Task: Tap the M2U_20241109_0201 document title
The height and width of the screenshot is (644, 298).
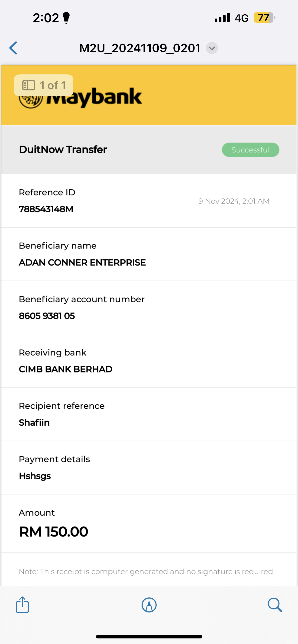Action: [x=140, y=48]
